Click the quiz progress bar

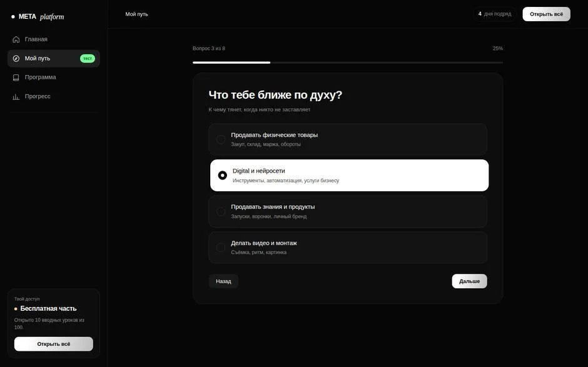[x=348, y=63]
